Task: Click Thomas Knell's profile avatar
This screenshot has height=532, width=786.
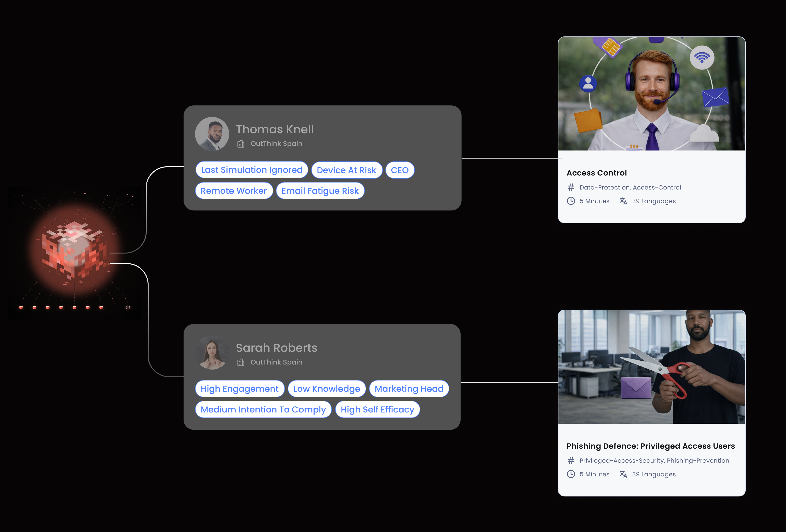Action: click(212, 134)
